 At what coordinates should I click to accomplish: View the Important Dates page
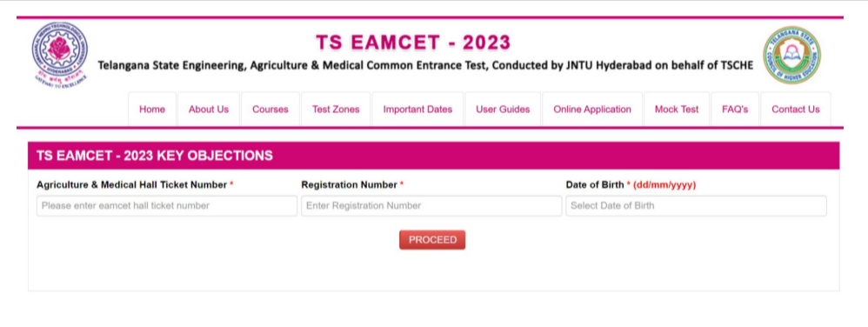point(417,110)
